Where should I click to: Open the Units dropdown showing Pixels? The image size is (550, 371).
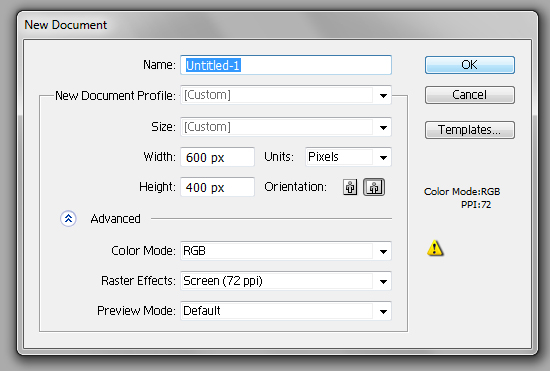point(348,157)
